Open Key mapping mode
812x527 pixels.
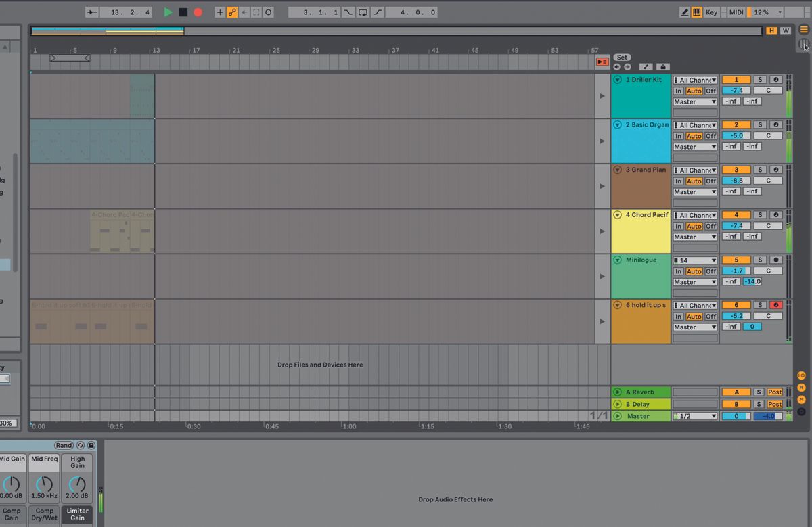711,12
